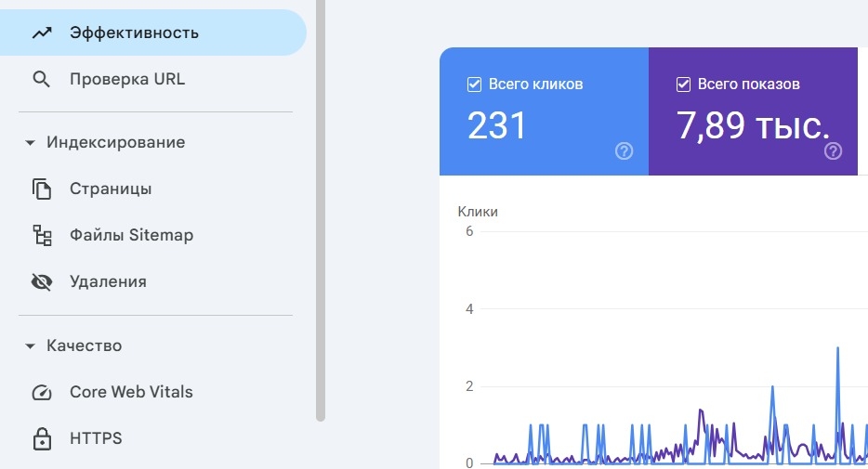Click the magnifier icon for Проверка URL
Image resolution: width=868 pixels, height=469 pixels.
point(41,80)
